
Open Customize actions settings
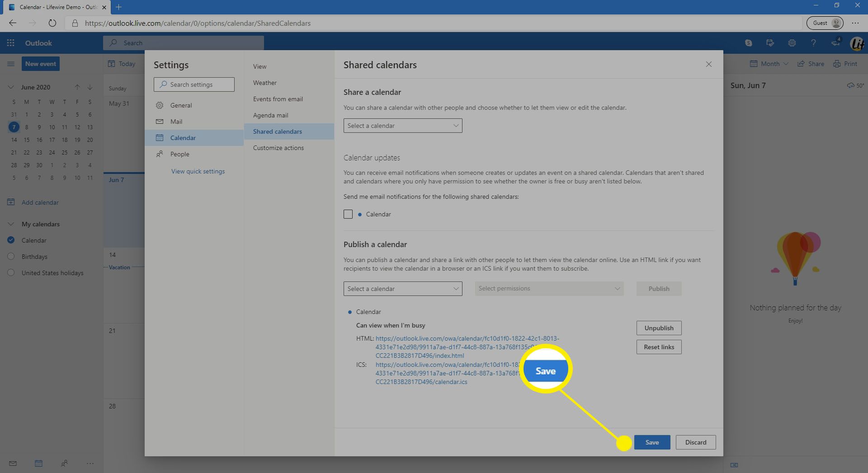point(289,148)
